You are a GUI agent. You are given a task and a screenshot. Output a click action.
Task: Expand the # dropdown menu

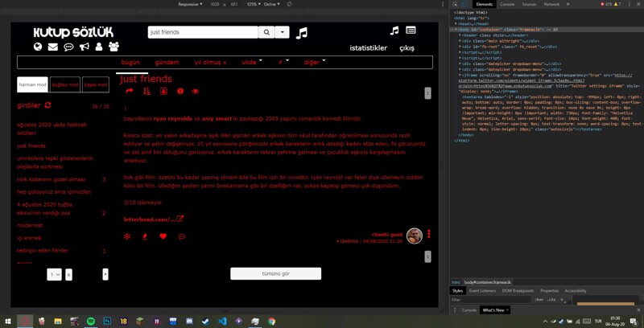pyautogui.click(x=283, y=63)
